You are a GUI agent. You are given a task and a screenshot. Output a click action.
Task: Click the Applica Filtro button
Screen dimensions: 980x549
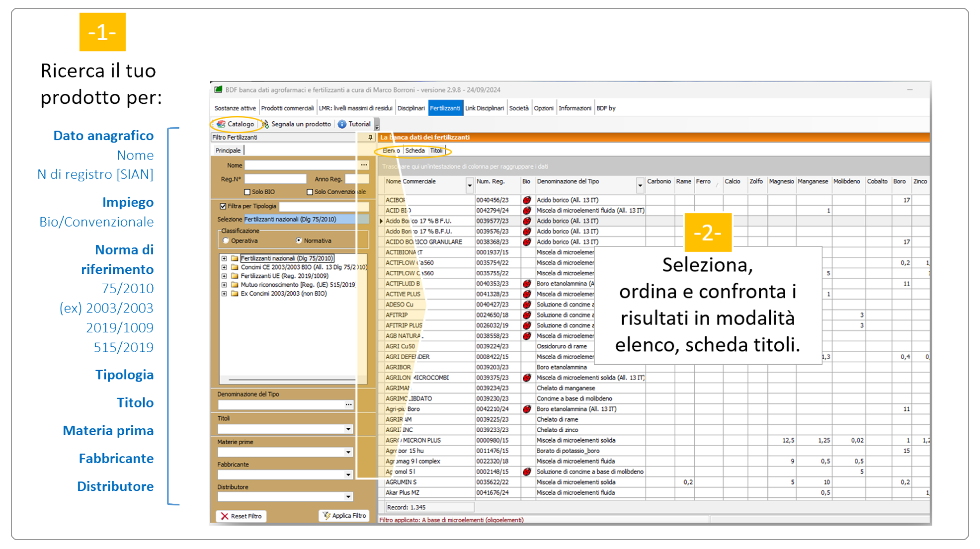344,516
